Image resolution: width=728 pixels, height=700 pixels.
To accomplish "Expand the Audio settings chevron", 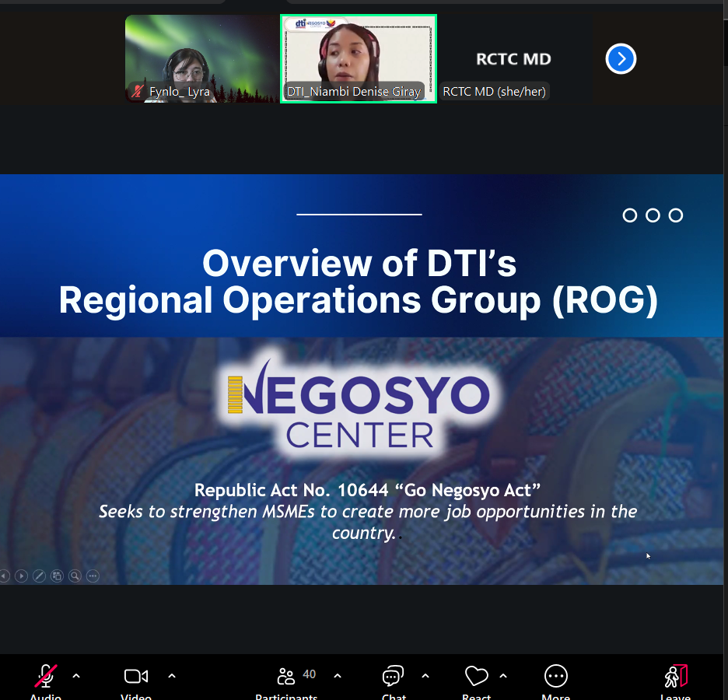I will point(75,676).
